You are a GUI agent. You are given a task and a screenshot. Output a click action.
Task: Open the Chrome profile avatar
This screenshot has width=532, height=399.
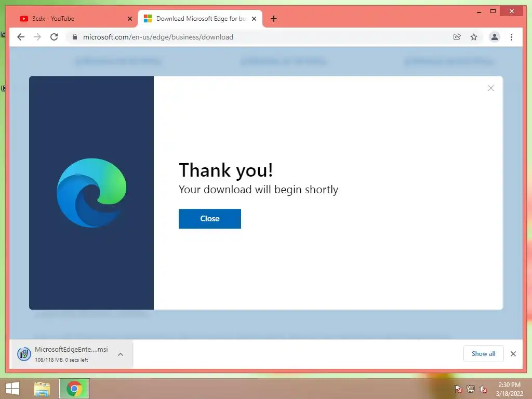pyautogui.click(x=495, y=37)
